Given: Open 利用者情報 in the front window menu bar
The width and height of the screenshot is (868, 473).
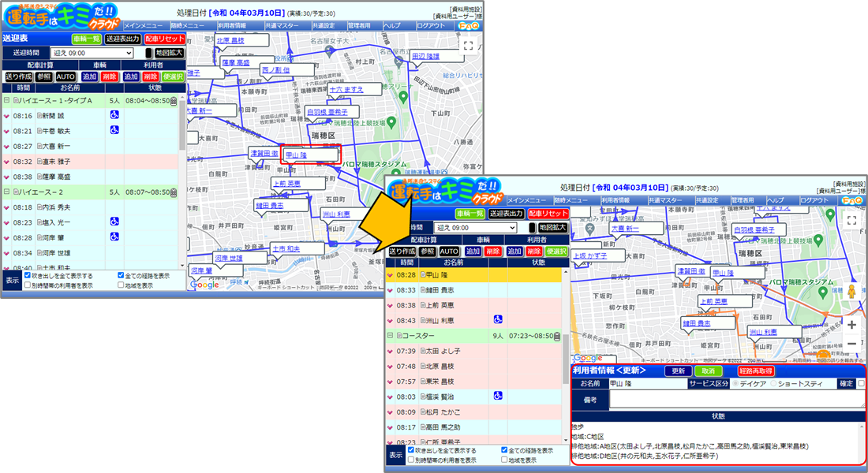Looking at the screenshot, I should 617,200.
